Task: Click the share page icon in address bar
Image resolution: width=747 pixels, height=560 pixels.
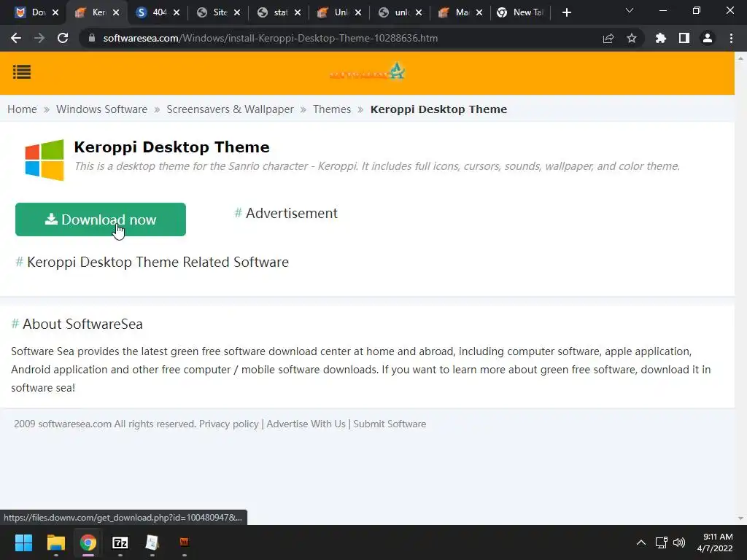Action: tap(608, 38)
